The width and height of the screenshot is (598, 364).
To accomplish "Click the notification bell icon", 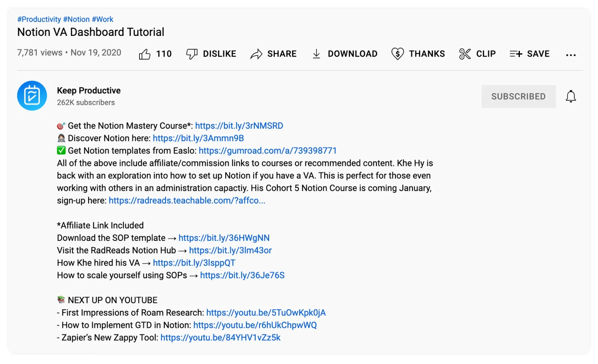I will click(571, 96).
